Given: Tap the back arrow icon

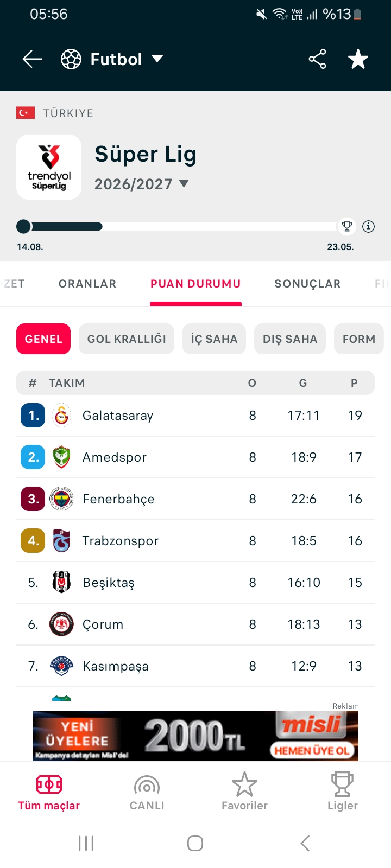Looking at the screenshot, I should click(32, 59).
